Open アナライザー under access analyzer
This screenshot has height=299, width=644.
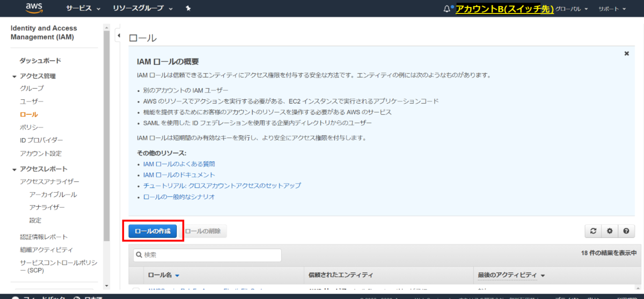coord(47,207)
